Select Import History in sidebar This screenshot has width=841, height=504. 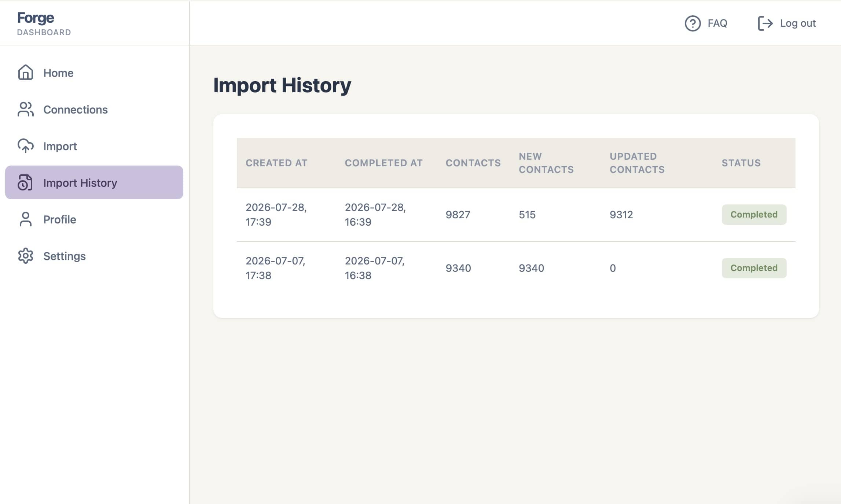pyautogui.click(x=94, y=182)
